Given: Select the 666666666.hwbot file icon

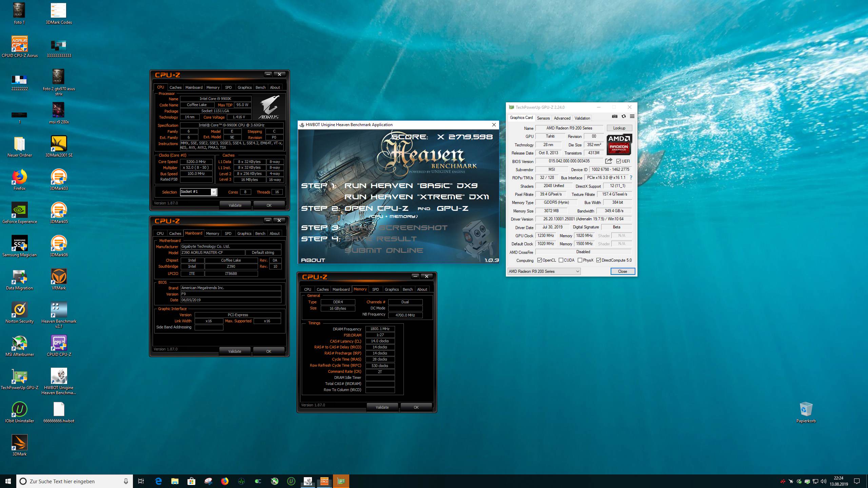Looking at the screenshot, I should (x=59, y=412).
